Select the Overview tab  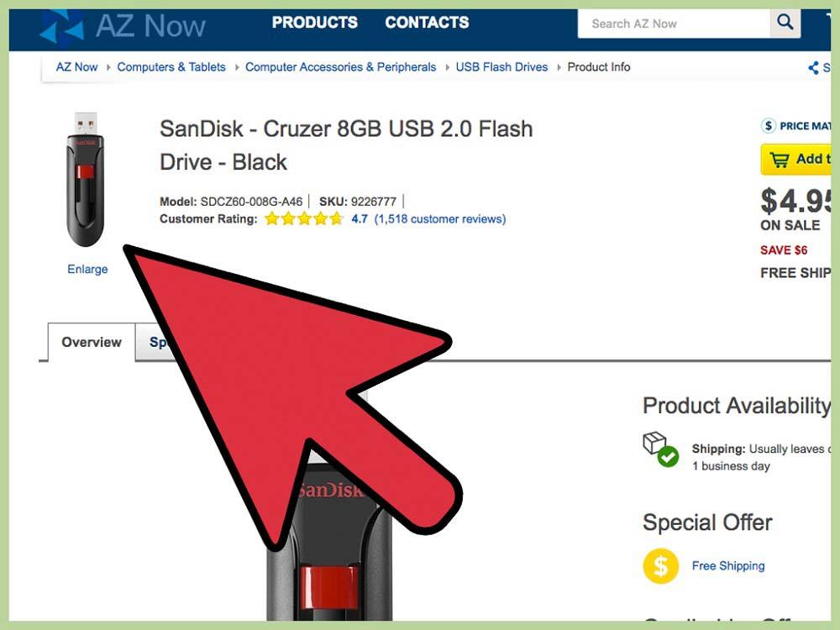pos(91,343)
